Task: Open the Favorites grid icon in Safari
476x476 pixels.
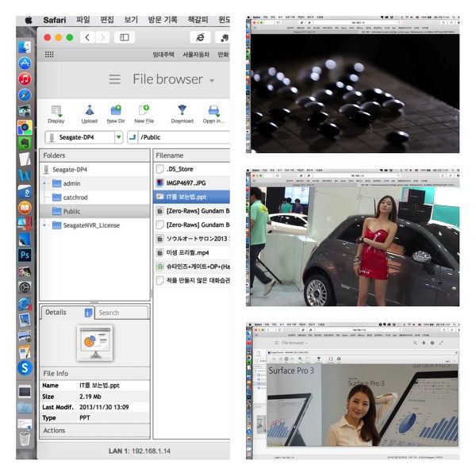Action: click(x=49, y=54)
